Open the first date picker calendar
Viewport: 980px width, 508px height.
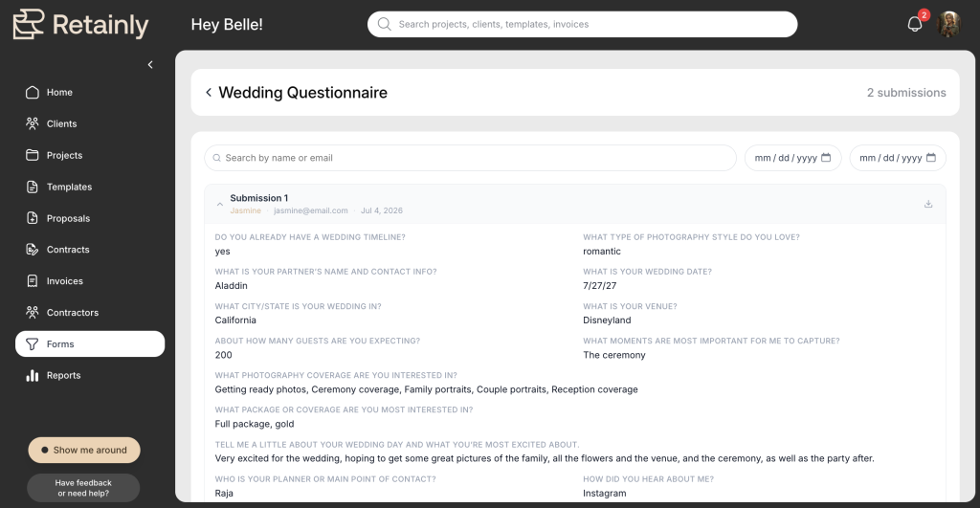click(826, 158)
